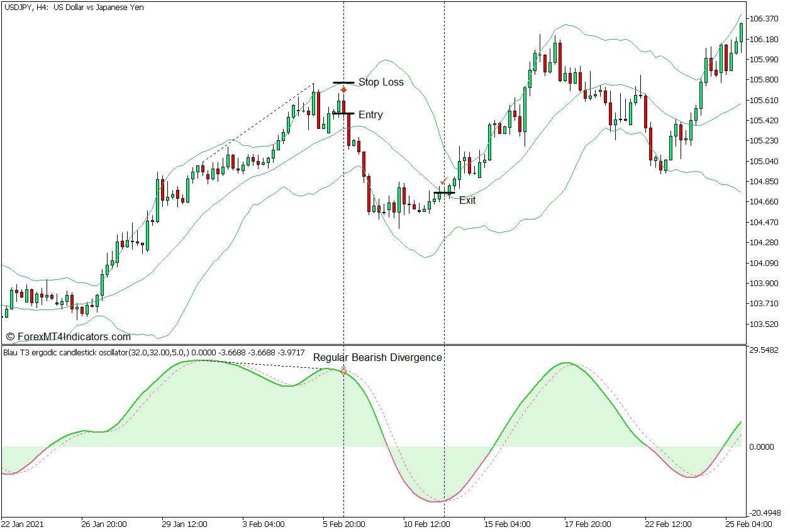790x532 pixels.
Task: Select the Exit horizontal line marker
Action: coord(443,193)
